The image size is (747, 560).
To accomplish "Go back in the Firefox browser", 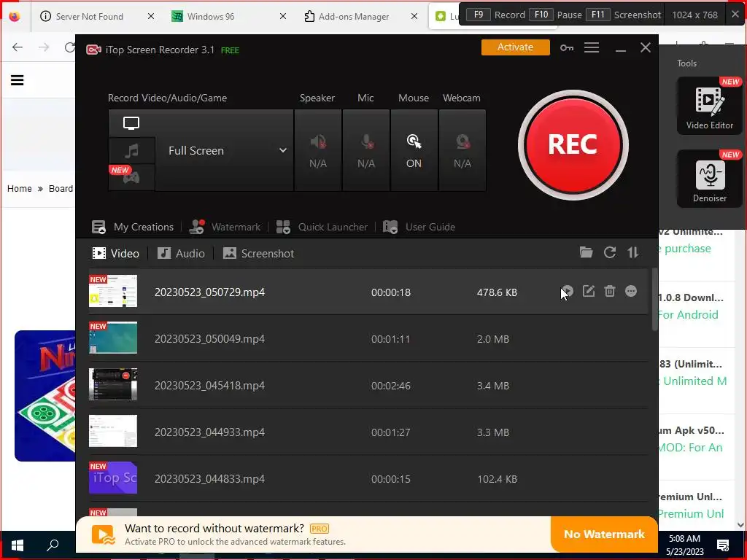I will point(18,47).
